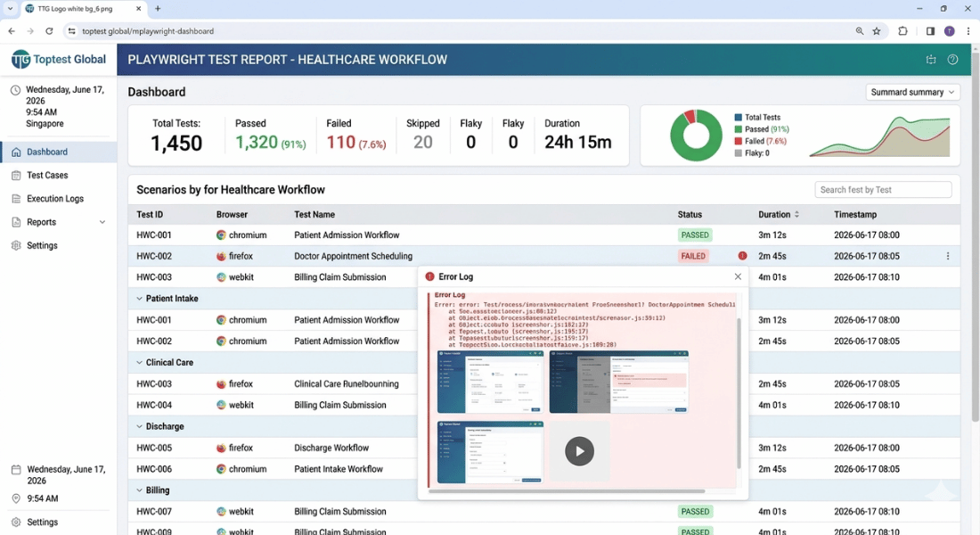The image size is (980, 535).
Task: Click the header icon left of help
Action: (931, 60)
